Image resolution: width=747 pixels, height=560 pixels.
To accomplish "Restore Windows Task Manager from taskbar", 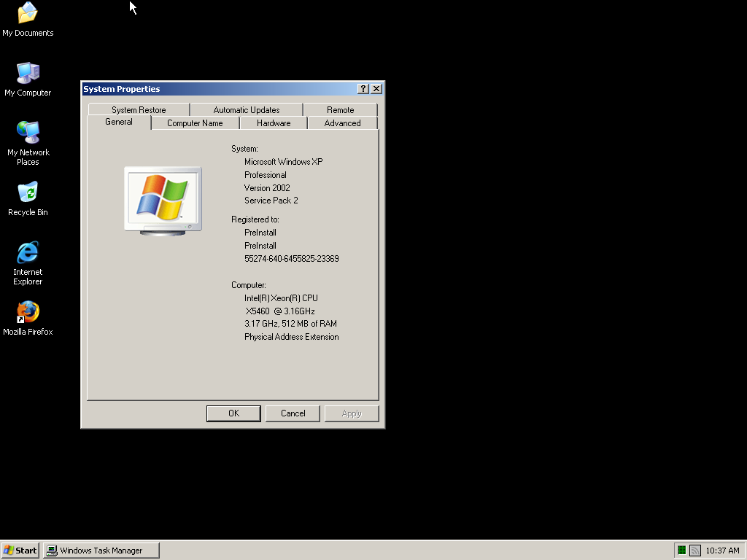I will (x=101, y=551).
